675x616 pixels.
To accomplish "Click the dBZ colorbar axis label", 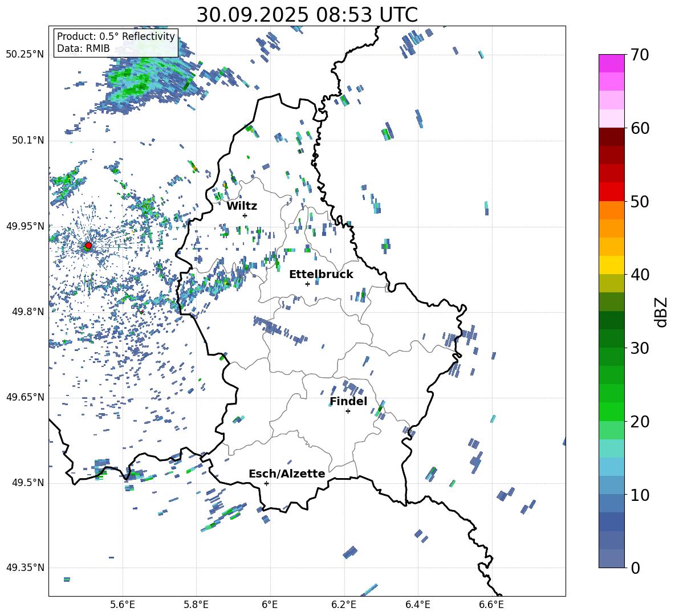I will pyautogui.click(x=661, y=312).
